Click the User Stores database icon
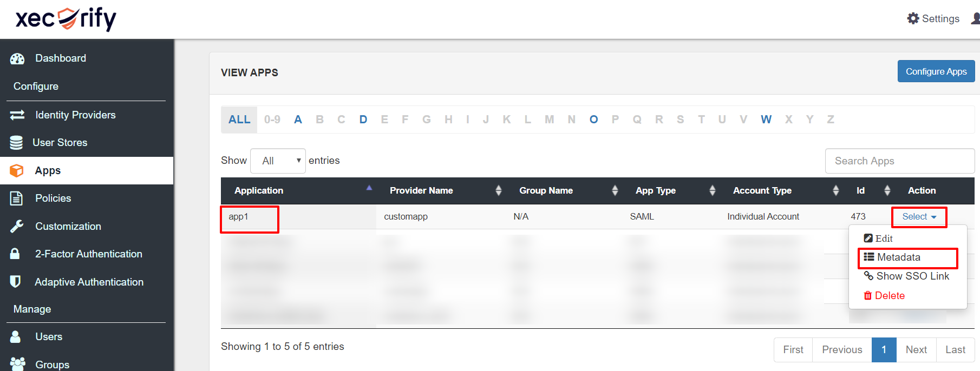 click(16, 143)
